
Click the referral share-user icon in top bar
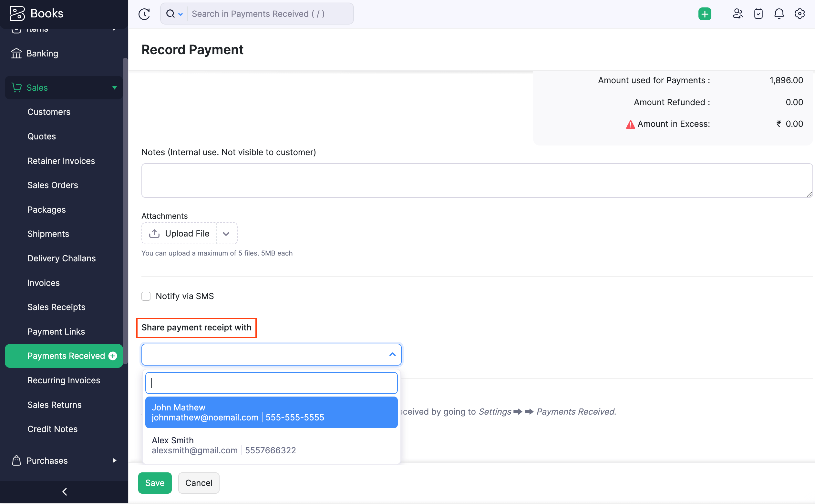click(738, 13)
